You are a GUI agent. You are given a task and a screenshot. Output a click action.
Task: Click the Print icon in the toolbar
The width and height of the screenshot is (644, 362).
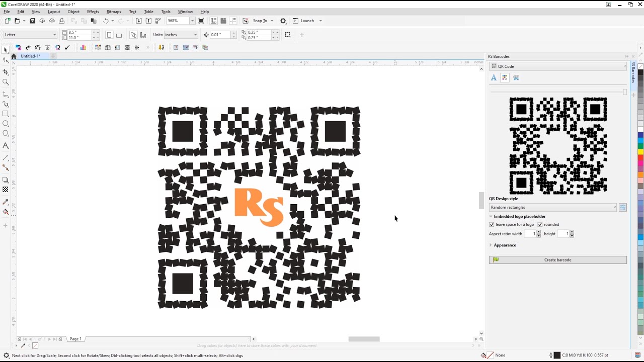61,21
